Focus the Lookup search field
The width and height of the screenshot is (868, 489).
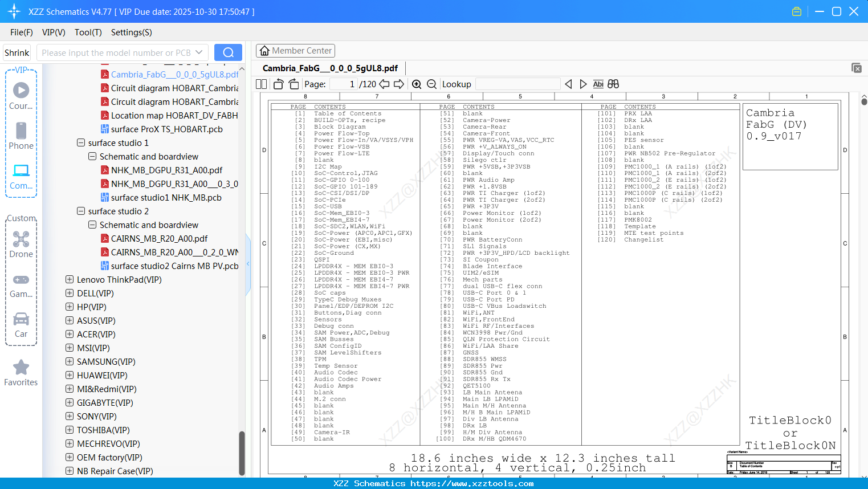[517, 84]
